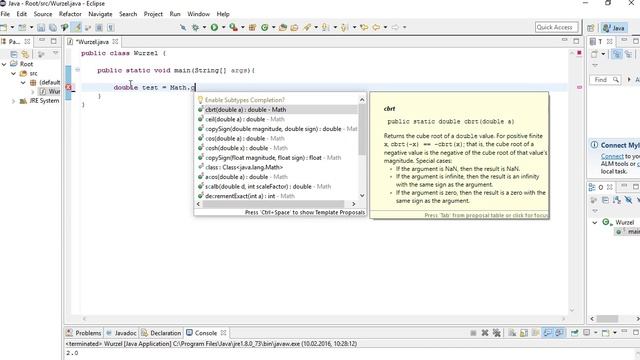Close the Wurzel.java editor tab
This screenshot has width=640, height=360.
(116, 42)
